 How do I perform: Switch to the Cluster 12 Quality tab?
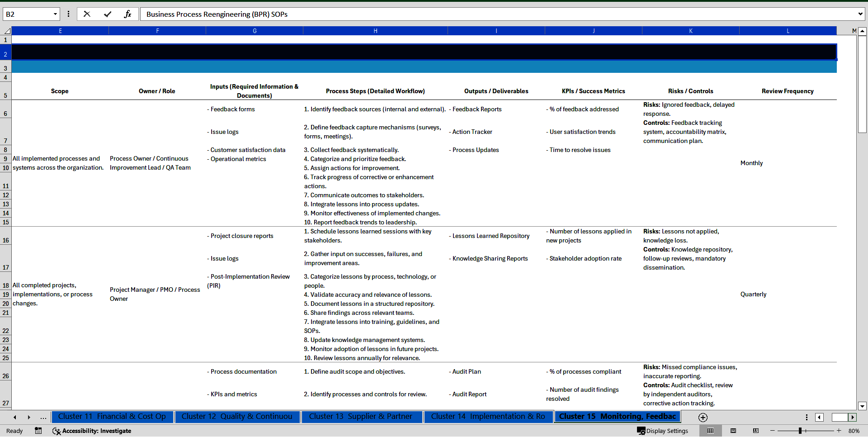237,417
